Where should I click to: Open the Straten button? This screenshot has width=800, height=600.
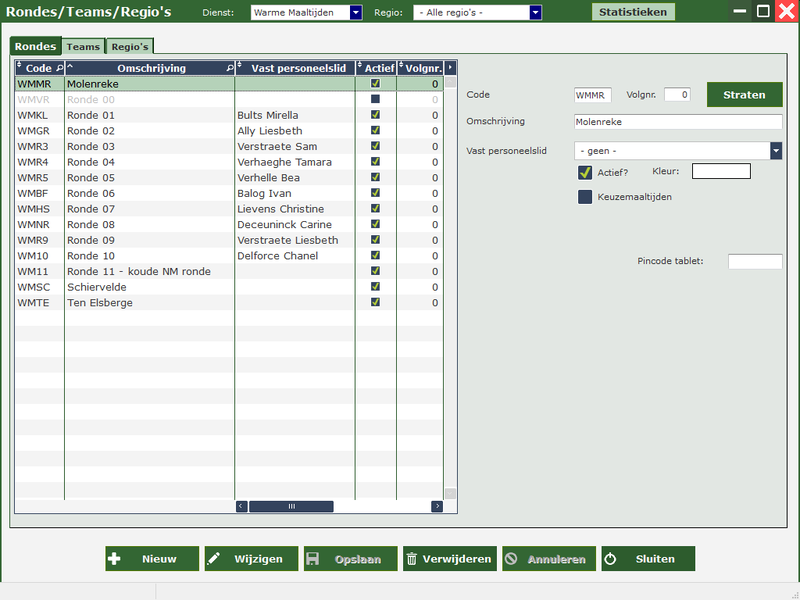click(744, 95)
